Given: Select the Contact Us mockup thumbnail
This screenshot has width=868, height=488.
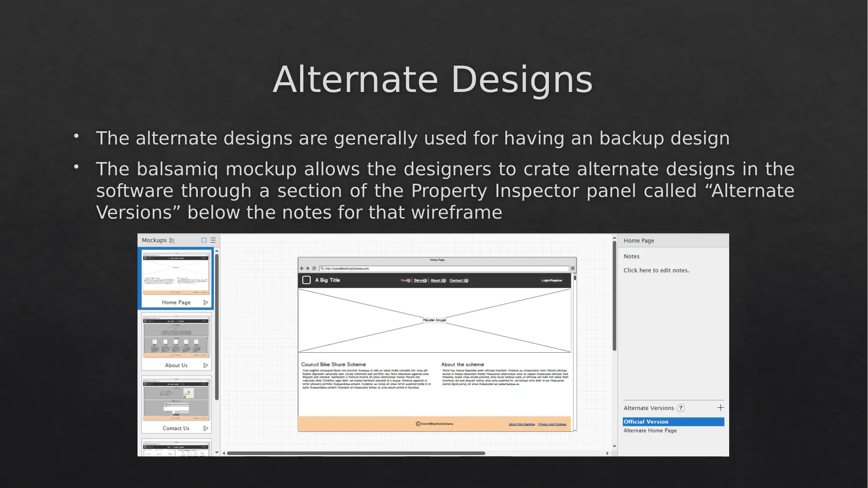Looking at the screenshot, I should click(176, 404).
